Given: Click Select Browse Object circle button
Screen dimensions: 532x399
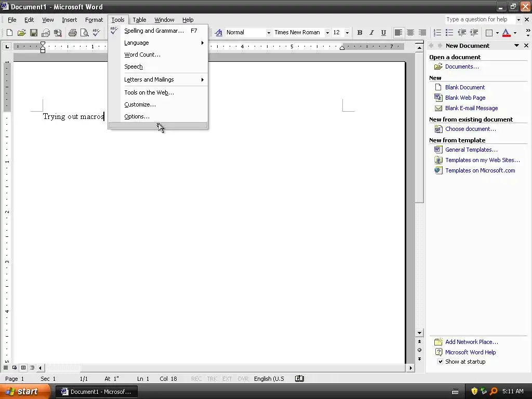Looking at the screenshot, I should (x=419, y=350).
